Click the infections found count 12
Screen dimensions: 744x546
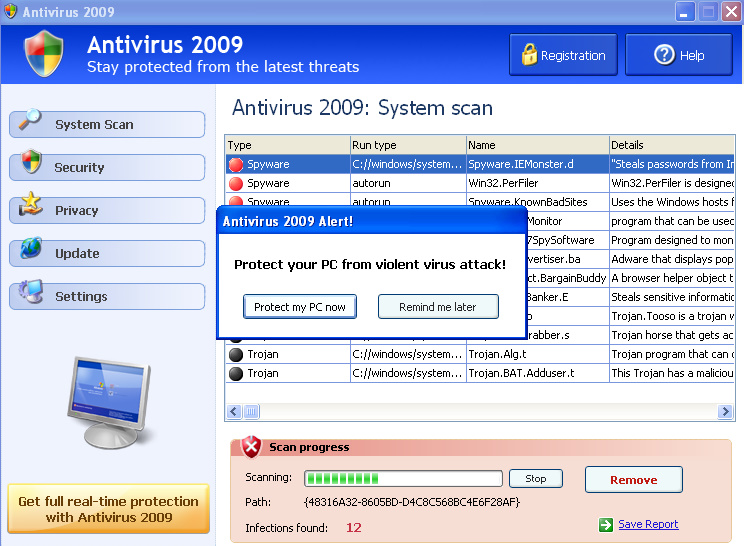pos(353,527)
